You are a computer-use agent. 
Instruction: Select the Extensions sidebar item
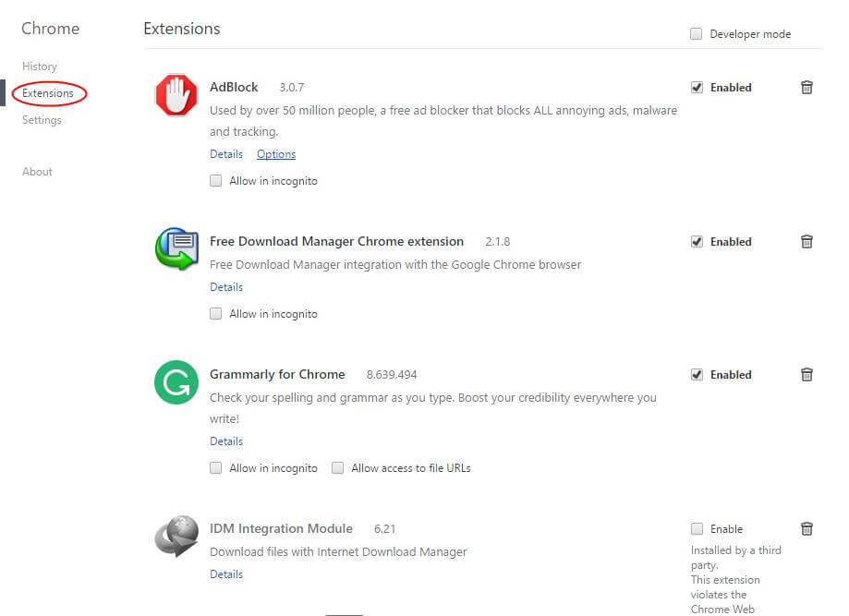click(48, 93)
